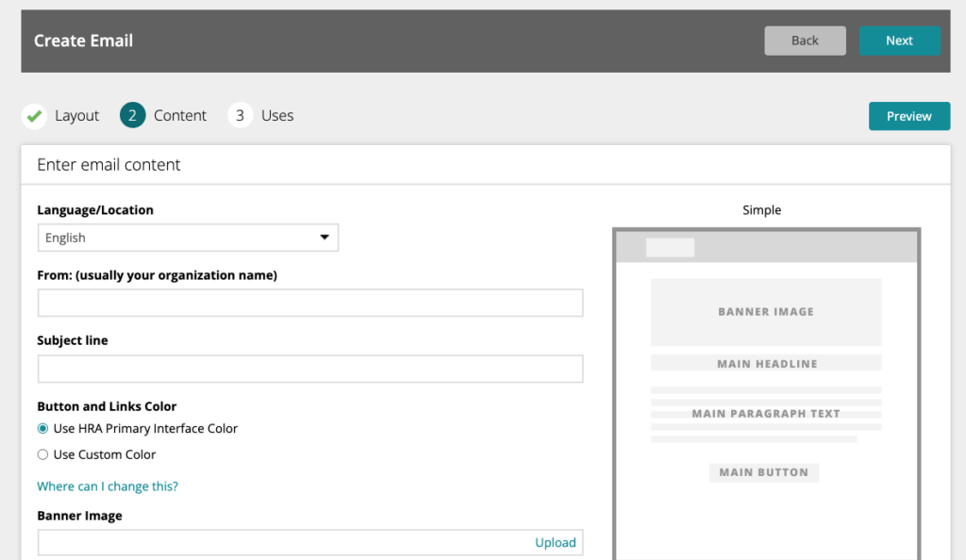This screenshot has height=560, width=966.
Task: Click the Banner Image path field
Action: click(283, 542)
